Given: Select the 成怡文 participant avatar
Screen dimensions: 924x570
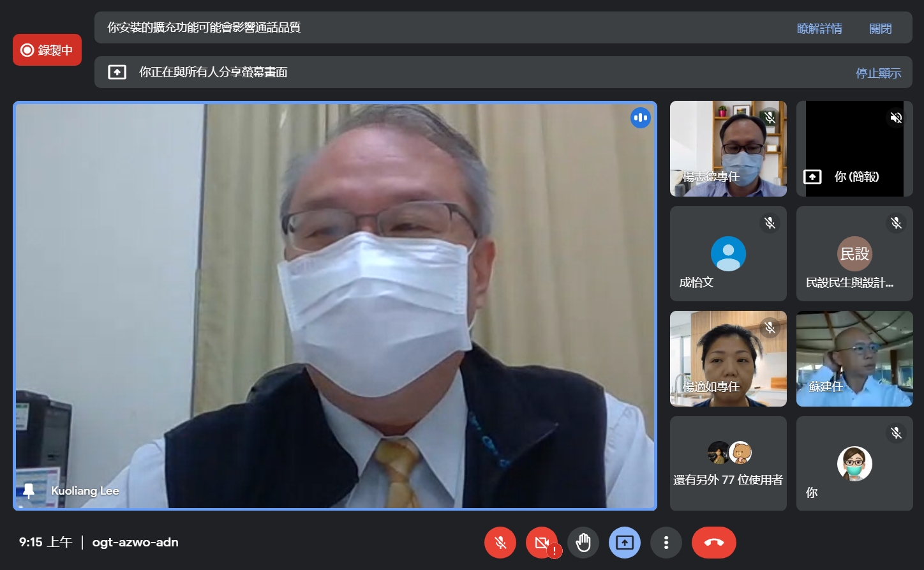Looking at the screenshot, I should point(728,253).
